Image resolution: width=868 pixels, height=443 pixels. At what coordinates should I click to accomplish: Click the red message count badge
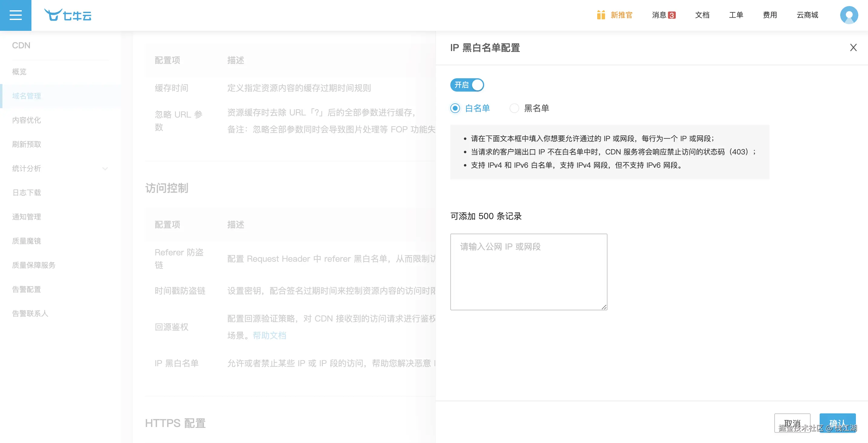(672, 15)
